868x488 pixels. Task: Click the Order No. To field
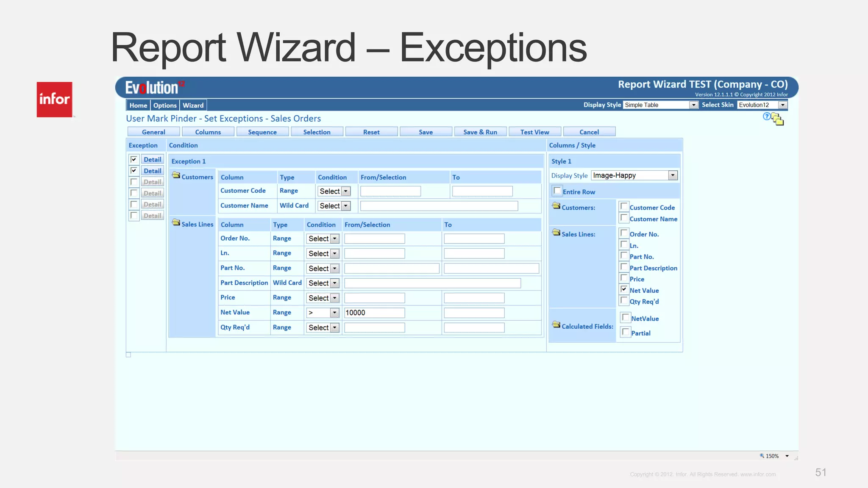tap(474, 239)
